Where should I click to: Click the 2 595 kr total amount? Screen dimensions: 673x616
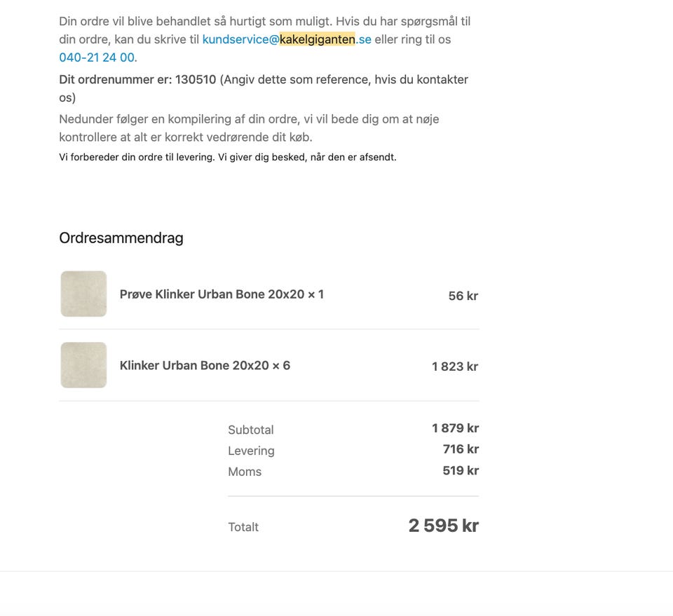click(443, 526)
